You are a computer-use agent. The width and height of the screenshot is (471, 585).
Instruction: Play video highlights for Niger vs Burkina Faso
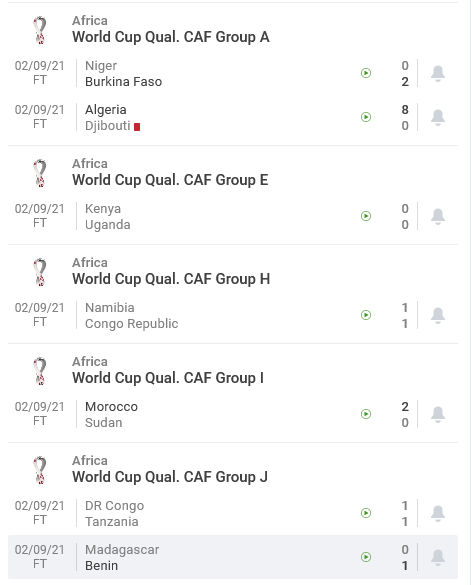366,73
